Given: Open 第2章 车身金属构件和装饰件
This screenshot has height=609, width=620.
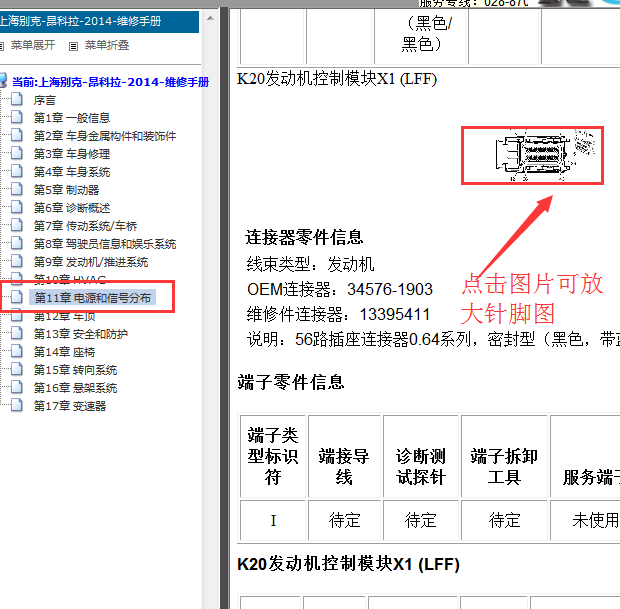Looking at the screenshot, I should (105, 136).
